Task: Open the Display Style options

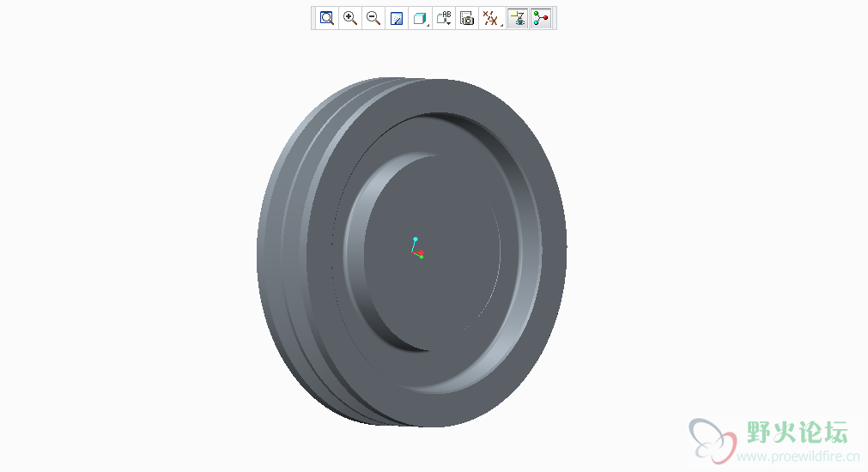Action: coord(420,18)
